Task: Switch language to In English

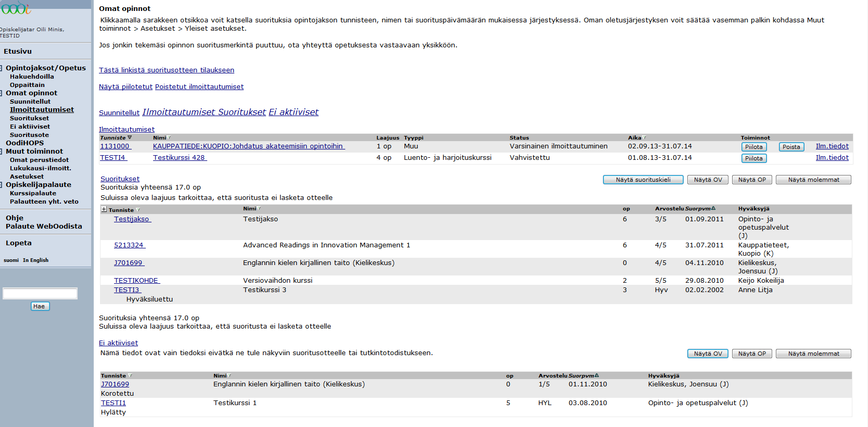Action: tap(35, 260)
